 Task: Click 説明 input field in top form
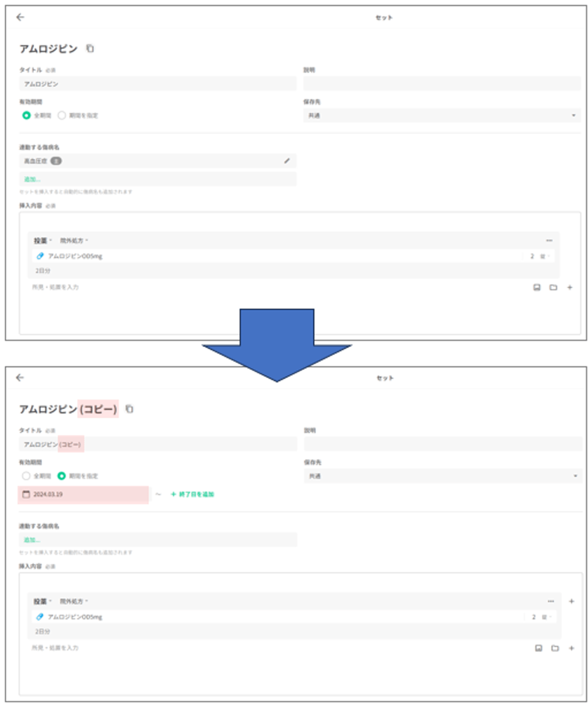tap(442, 84)
